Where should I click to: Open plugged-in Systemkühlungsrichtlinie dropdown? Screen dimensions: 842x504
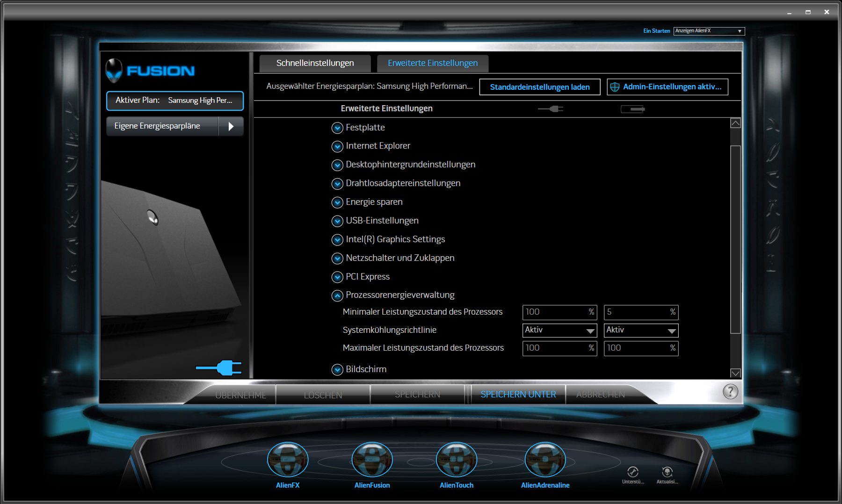click(x=559, y=331)
